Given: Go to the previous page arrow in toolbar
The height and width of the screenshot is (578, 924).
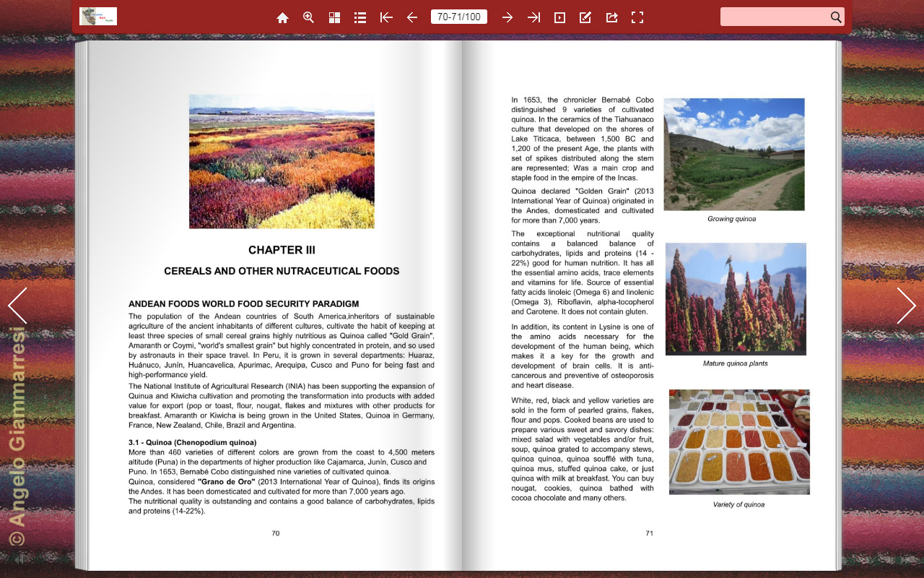Looking at the screenshot, I should (x=412, y=17).
